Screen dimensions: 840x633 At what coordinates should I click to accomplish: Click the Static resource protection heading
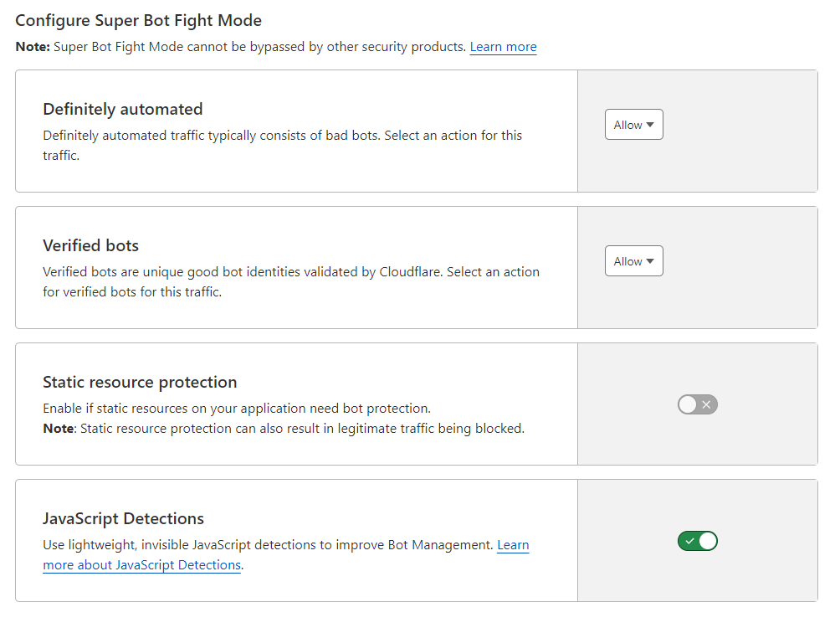[140, 382]
